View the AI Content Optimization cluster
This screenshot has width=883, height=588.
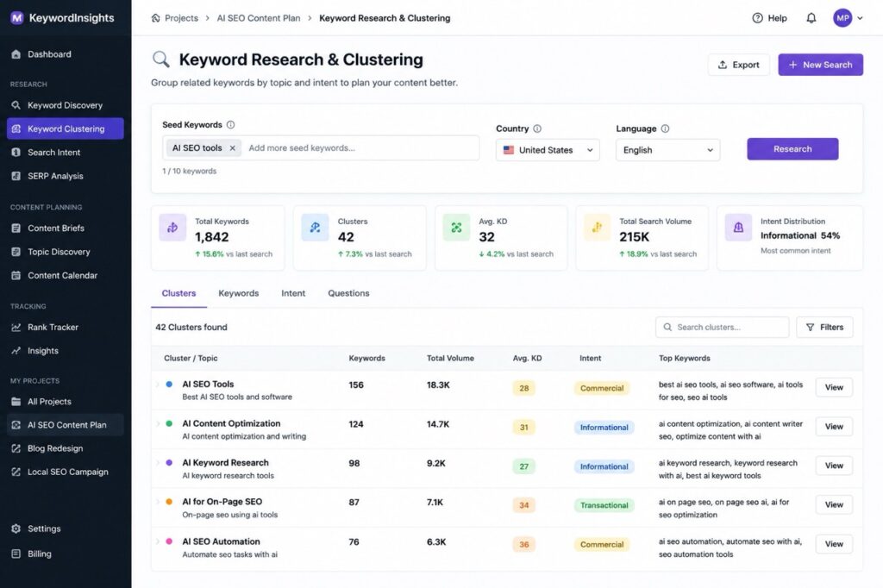[x=834, y=427]
